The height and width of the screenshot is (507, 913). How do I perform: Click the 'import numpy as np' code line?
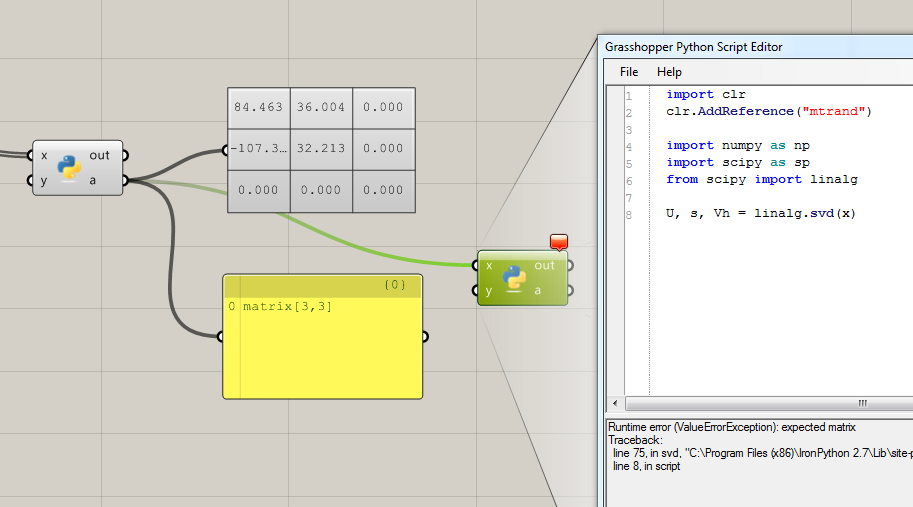pos(738,146)
